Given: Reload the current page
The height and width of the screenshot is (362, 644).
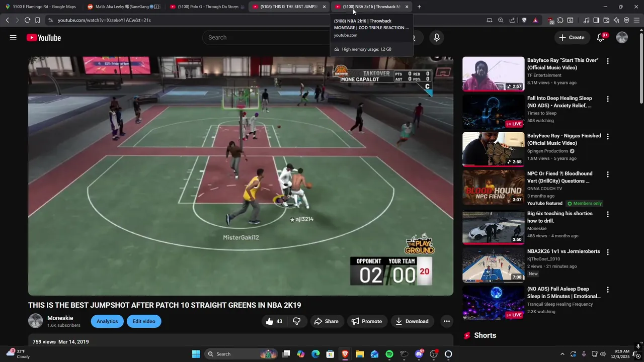Looking at the screenshot, I should click(x=27, y=20).
